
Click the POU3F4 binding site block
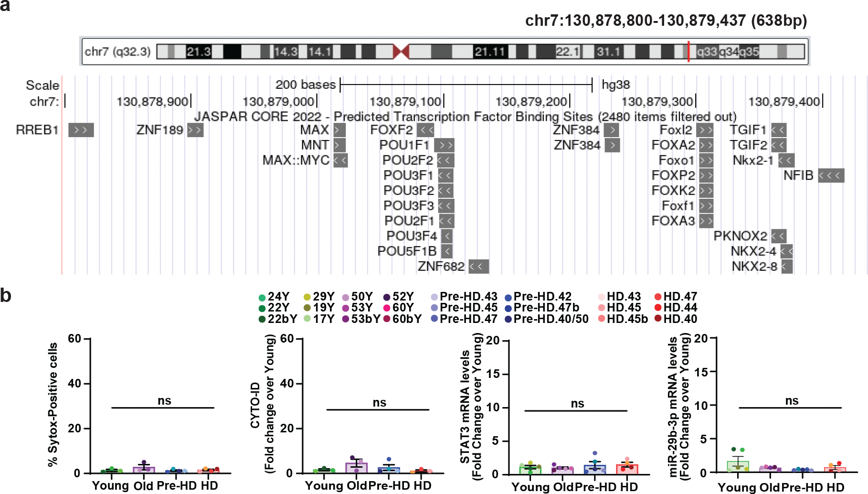pos(446,236)
